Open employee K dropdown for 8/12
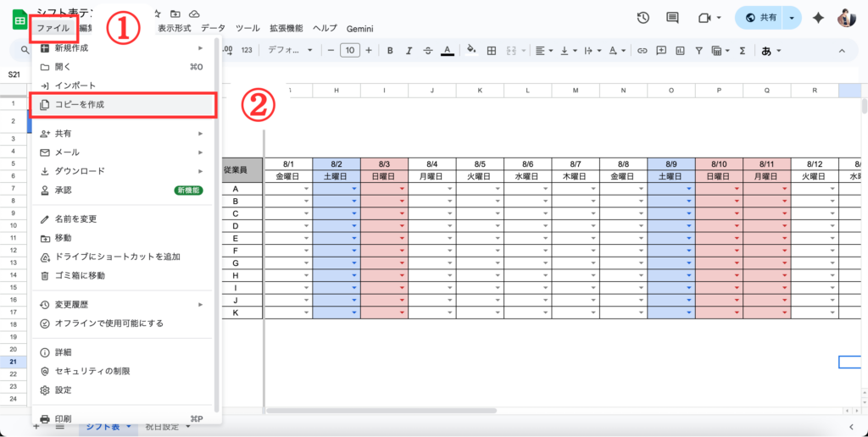The image size is (868, 437). click(x=832, y=313)
